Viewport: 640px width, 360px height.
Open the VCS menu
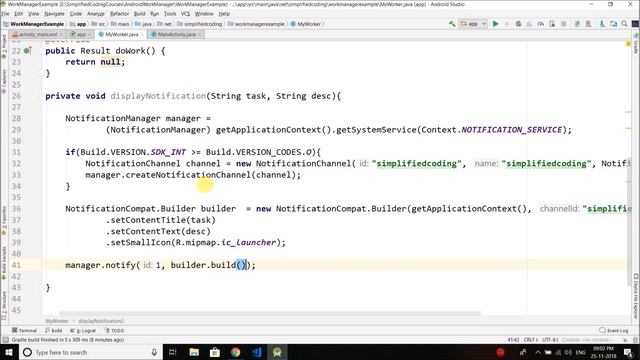[185, 14]
